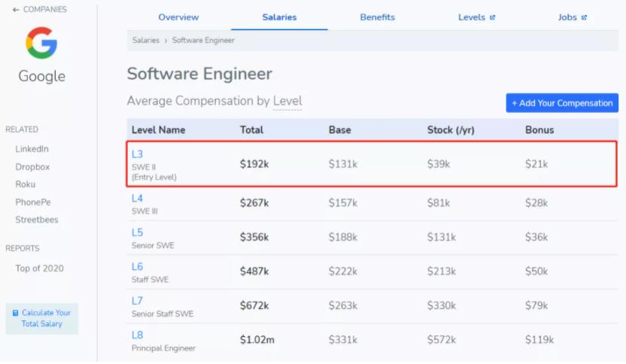
Task: Open related company Dropbox
Action: [32, 167]
